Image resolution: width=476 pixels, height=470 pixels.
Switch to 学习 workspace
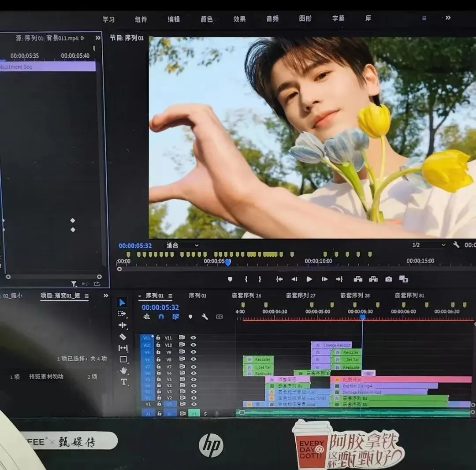pos(108,19)
